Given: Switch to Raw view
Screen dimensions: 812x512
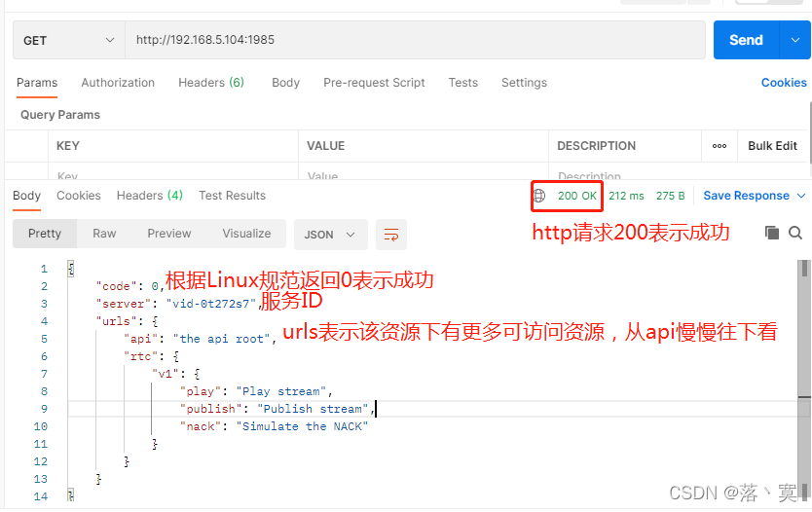Looking at the screenshot, I should click(x=104, y=234).
